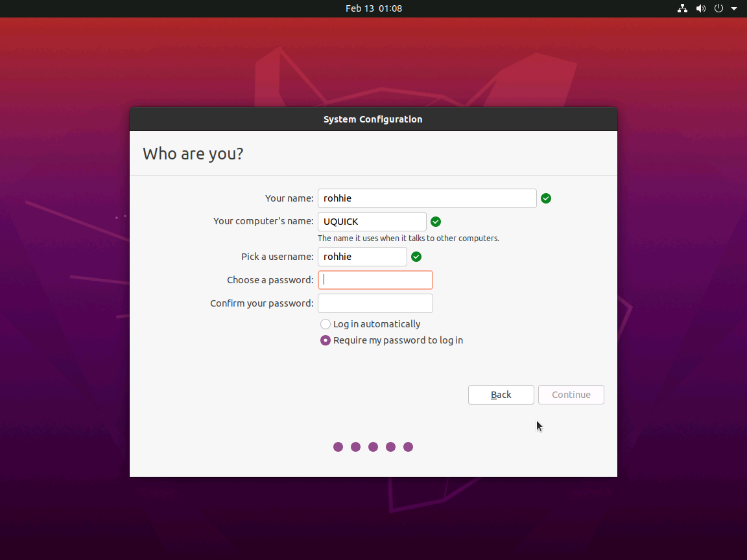This screenshot has height=560, width=747.
Task: Click green checkmark beside Your name field
Action: click(546, 198)
